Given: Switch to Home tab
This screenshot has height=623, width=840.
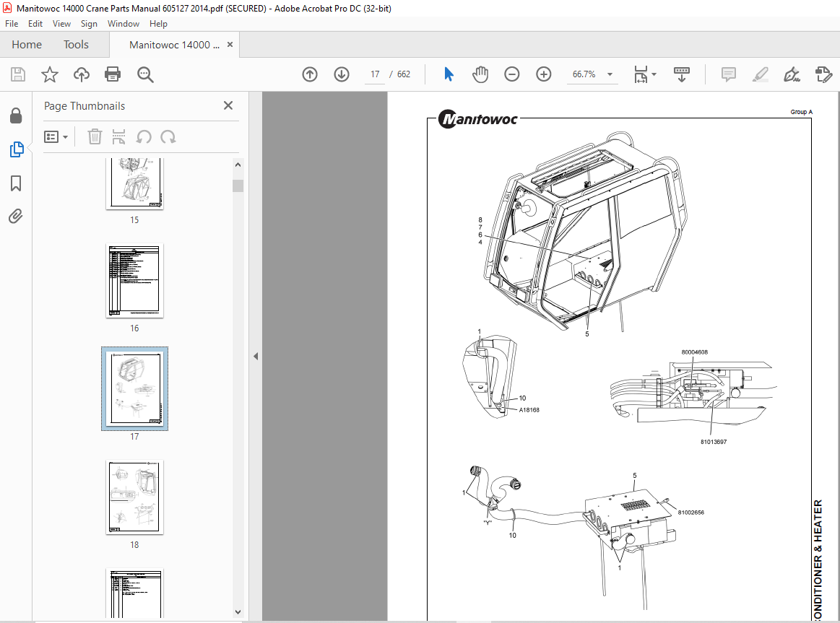Looking at the screenshot, I should [x=27, y=45].
